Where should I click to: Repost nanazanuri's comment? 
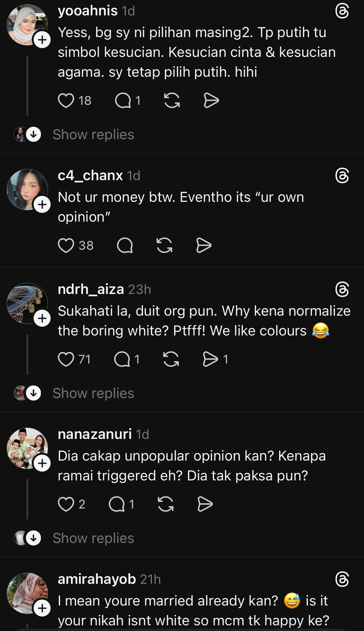tap(166, 504)
